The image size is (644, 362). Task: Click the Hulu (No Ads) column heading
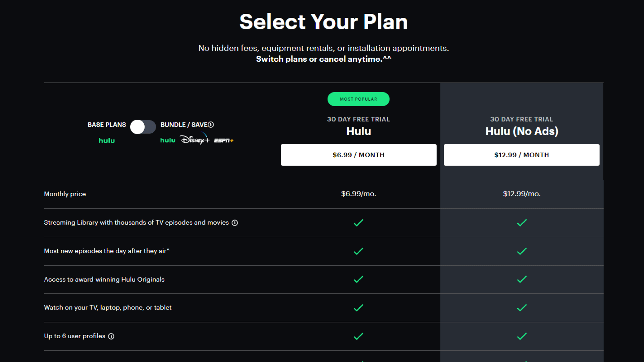(x=522, y=131)
